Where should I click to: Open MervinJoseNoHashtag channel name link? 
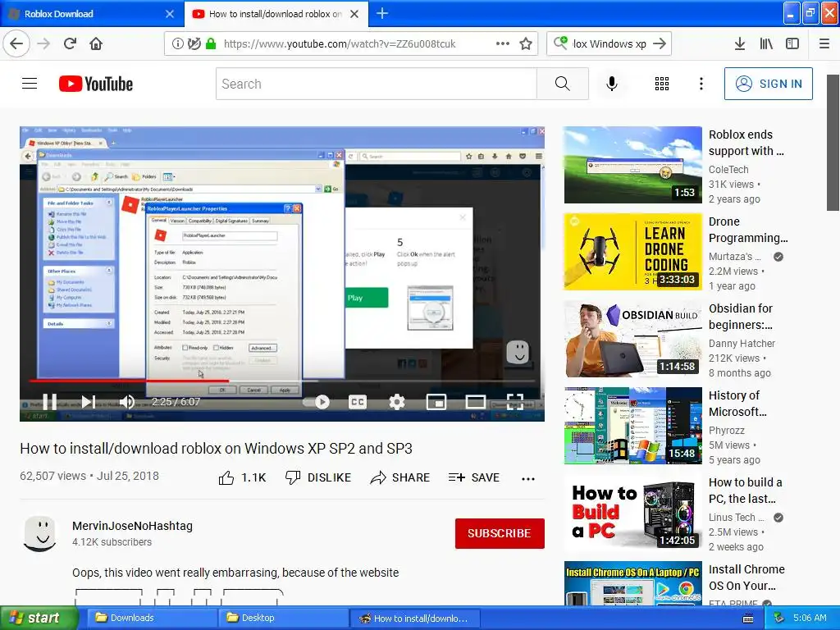(132, 526)
